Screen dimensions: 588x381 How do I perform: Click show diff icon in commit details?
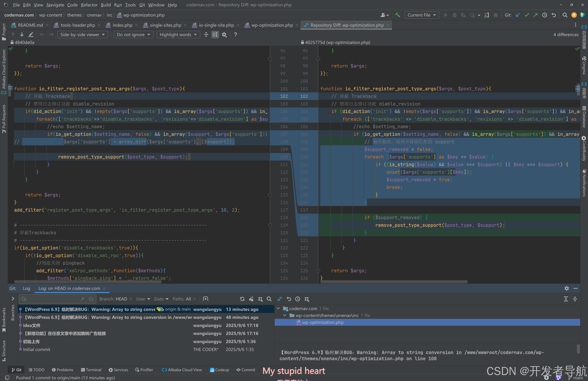[x=280, y=299]
